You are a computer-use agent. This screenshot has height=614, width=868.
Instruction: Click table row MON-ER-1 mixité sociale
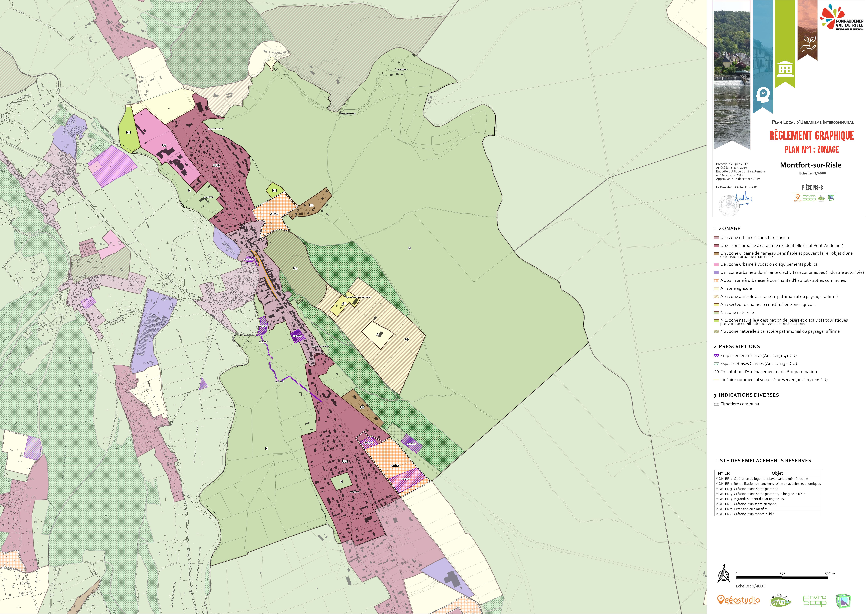coord(768,479)
